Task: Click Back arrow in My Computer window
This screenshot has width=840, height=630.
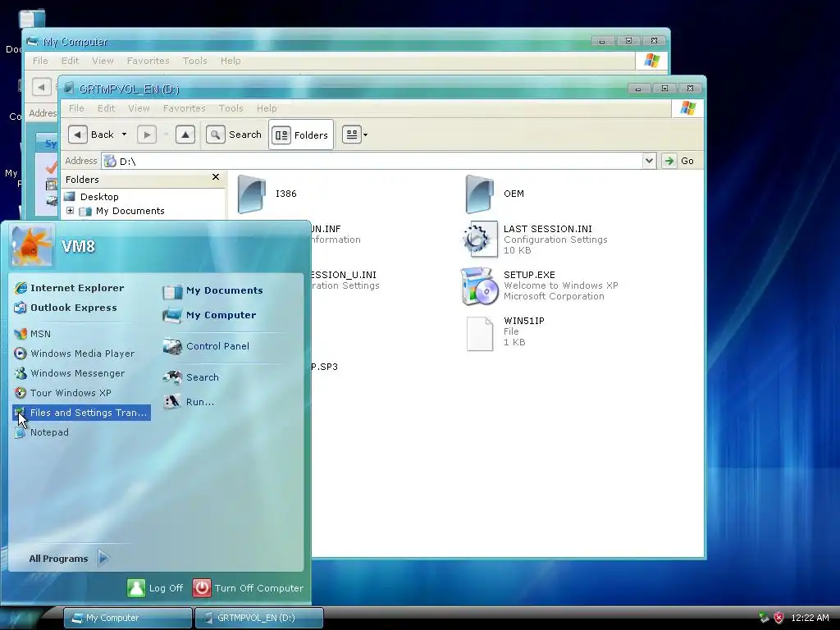Action: click(41, 86)
